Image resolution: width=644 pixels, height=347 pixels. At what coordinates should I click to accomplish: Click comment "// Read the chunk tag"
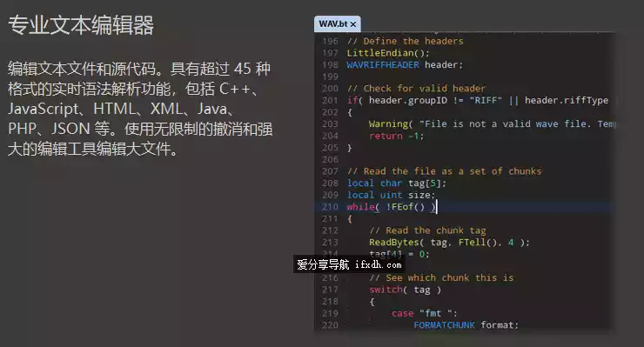pos(427,230)
